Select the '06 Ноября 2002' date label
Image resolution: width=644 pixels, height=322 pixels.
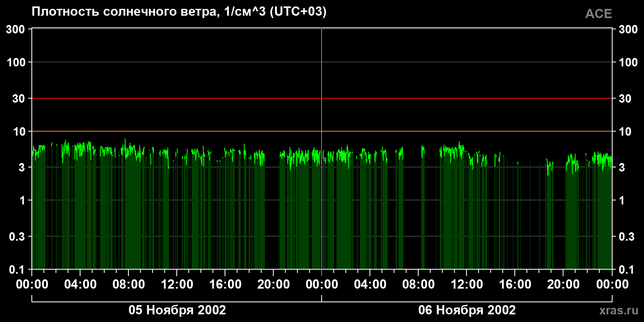pyautogui.click(x=467, y=310)
